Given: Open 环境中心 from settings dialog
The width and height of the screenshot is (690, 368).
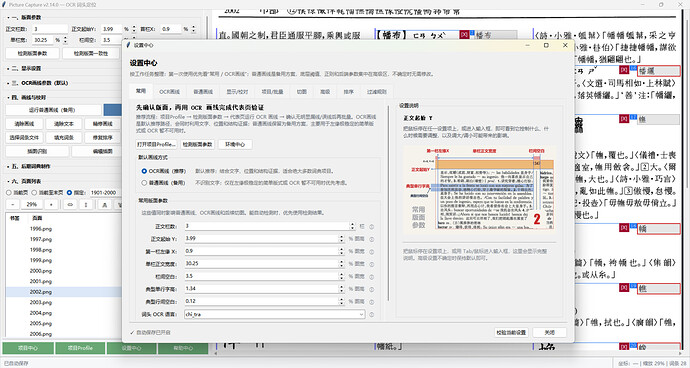Looking at the screenshot, I should pyautogui.click(x=235, y=144).
